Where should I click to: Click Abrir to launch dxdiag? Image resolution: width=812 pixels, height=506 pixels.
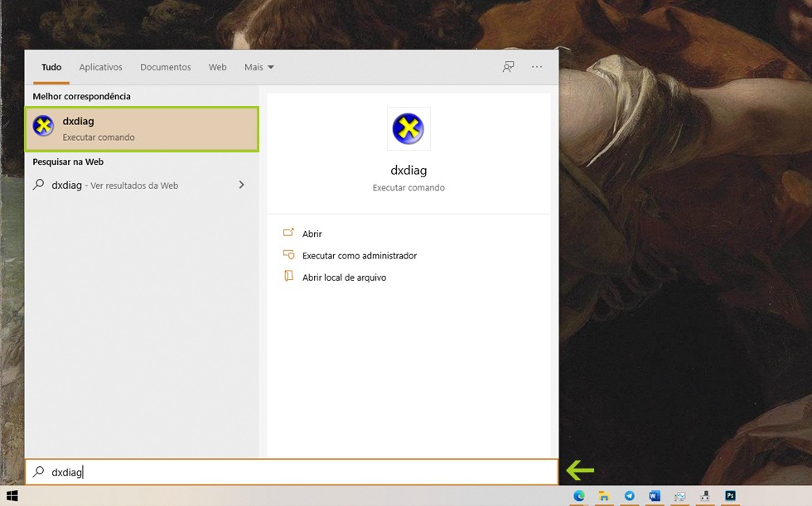click(x=312, y=234)
